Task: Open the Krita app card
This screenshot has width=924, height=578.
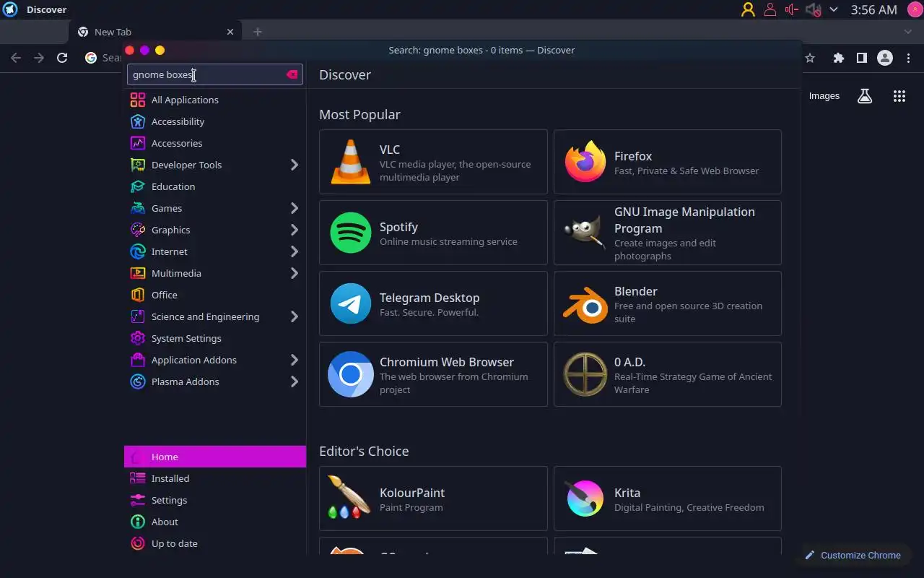Action: (x=668, y=499)
